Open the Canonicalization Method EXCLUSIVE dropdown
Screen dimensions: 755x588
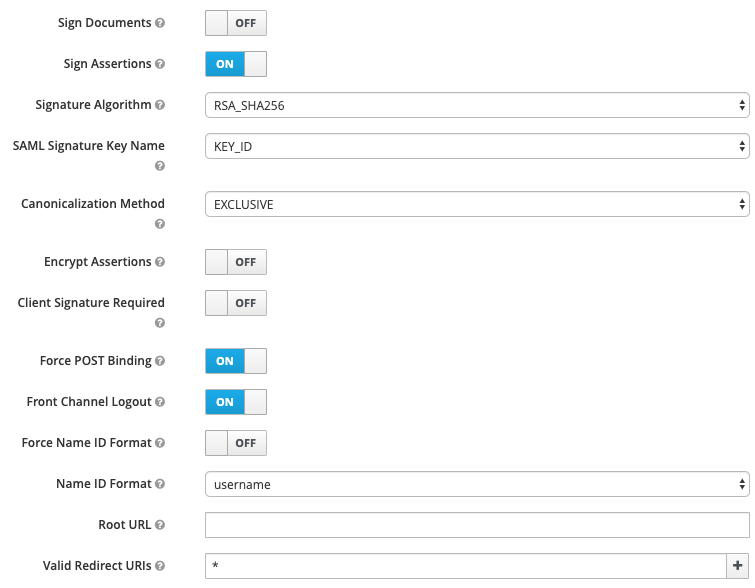click(x=477, y=204)
